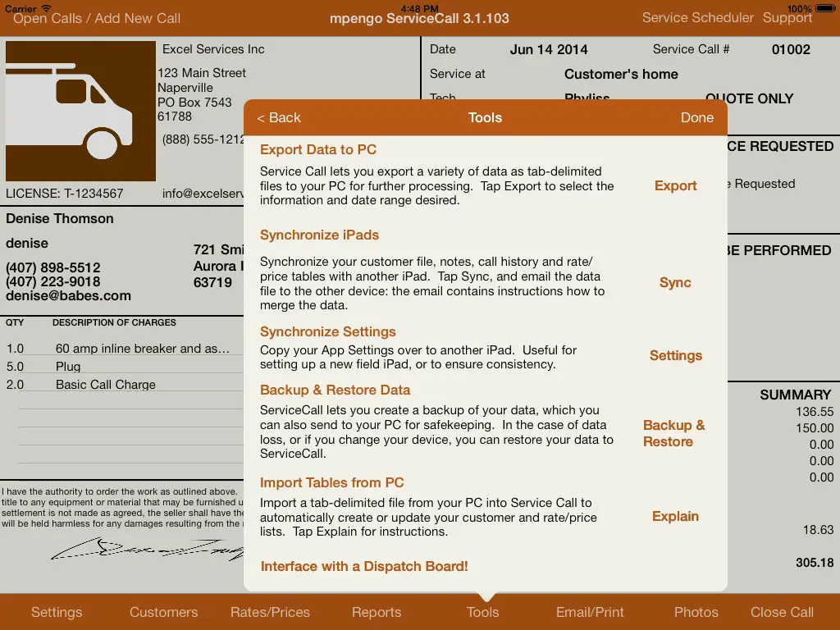Tap the customer signature drawing
This screenshot has width=840, height=630.
pos(148,549)
